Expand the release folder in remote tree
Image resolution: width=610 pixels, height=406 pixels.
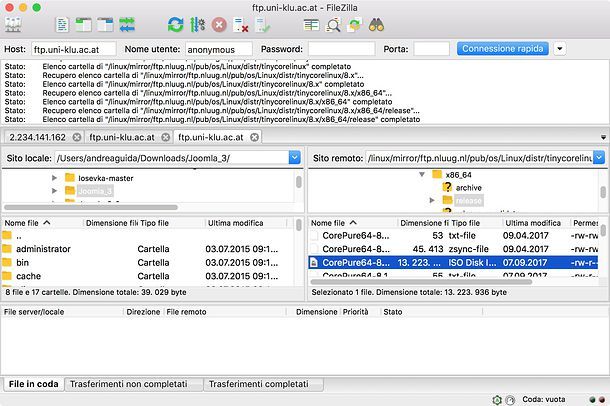(432, 200)
